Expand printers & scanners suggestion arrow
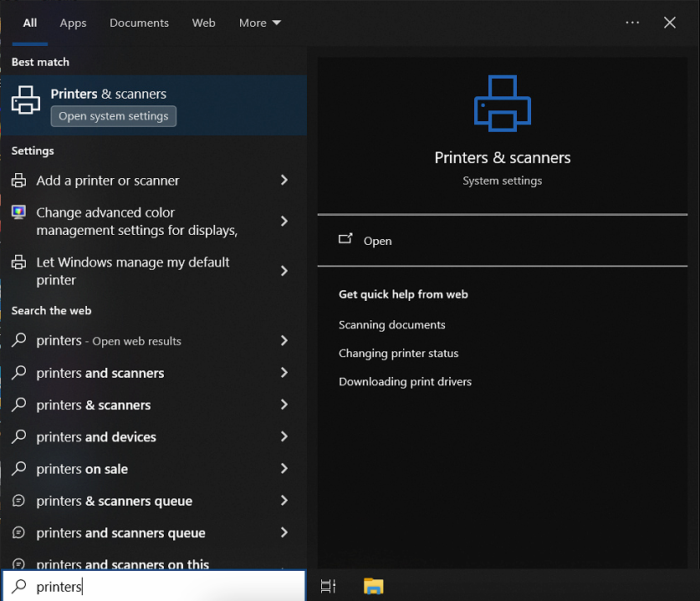This screenshot has width=700, height=601. (x=284, y=405)
